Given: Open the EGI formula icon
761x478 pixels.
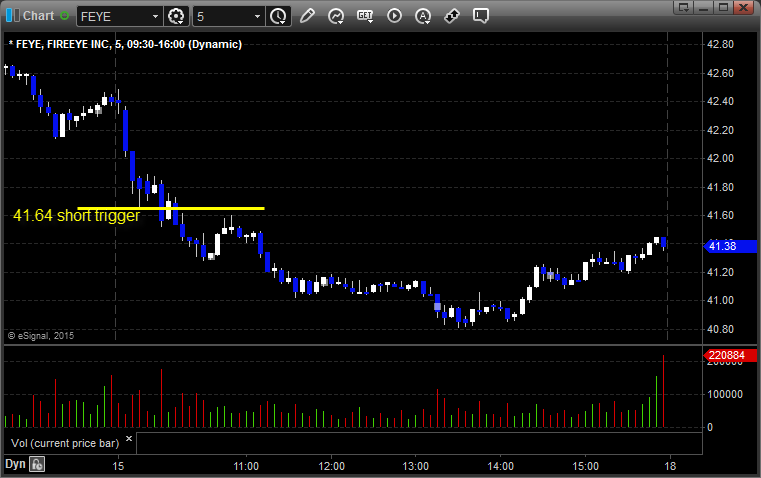Looking at the screenshot, I should [365, 16].
